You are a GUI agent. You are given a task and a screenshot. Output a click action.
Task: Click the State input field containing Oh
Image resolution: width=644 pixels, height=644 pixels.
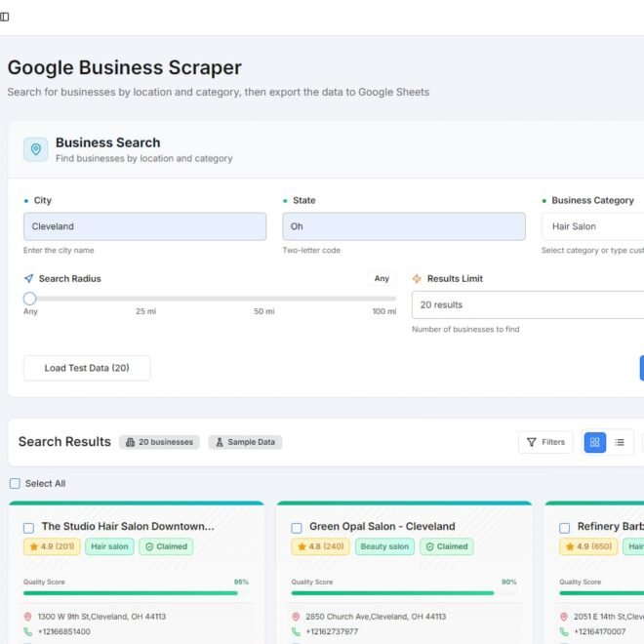404,226
